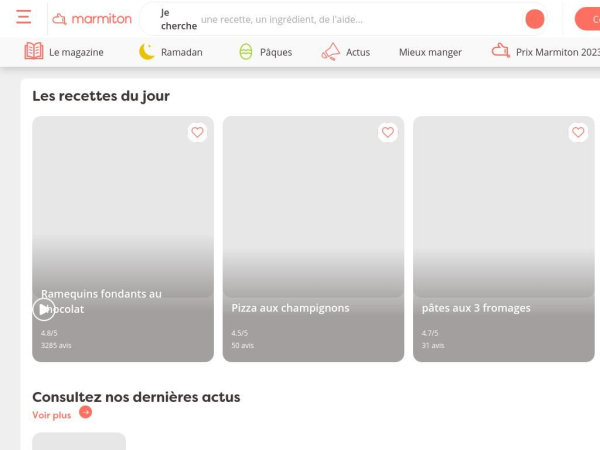The width and height of the screenshot is (600, 450).
Task: Open the hamburger menu
Action: point(23,18)
